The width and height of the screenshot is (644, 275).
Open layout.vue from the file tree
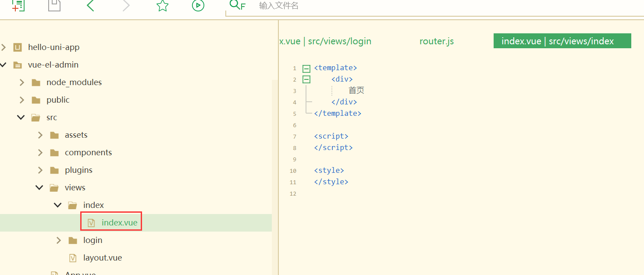coord(103,257)
